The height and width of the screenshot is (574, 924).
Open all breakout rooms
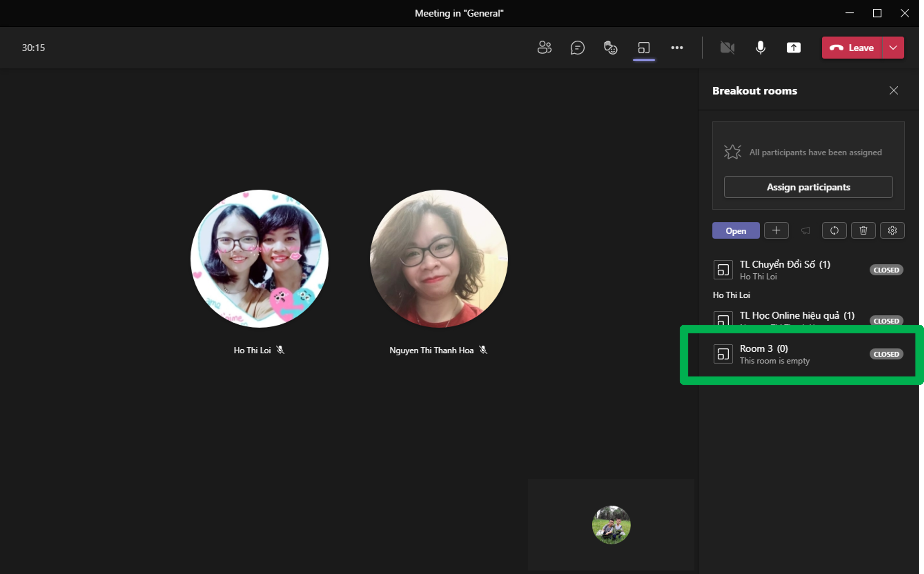[x=735, y=231]
